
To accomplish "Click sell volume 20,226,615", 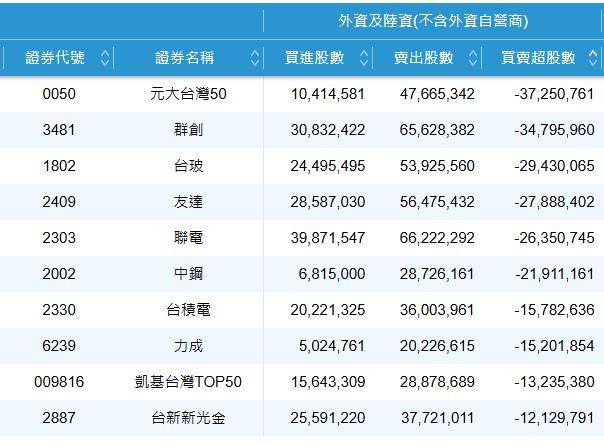I will (437, 346).
